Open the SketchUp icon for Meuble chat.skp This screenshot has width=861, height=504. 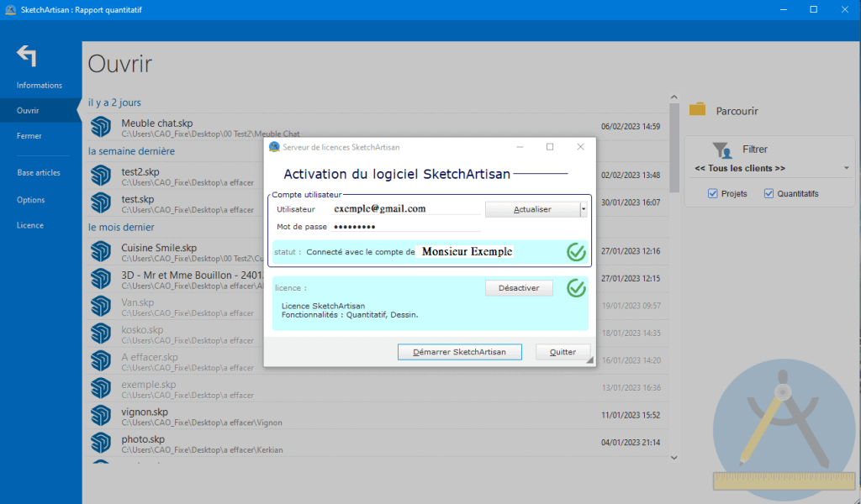click(x=101, y=127)
